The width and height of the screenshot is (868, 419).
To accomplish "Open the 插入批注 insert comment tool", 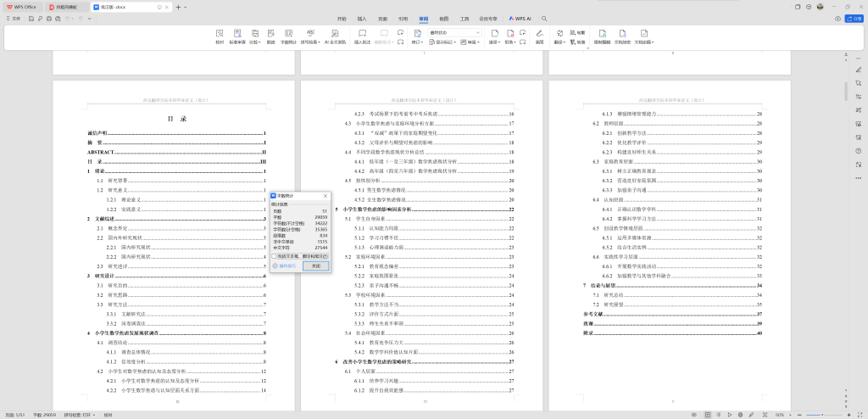I will [362, 36].
